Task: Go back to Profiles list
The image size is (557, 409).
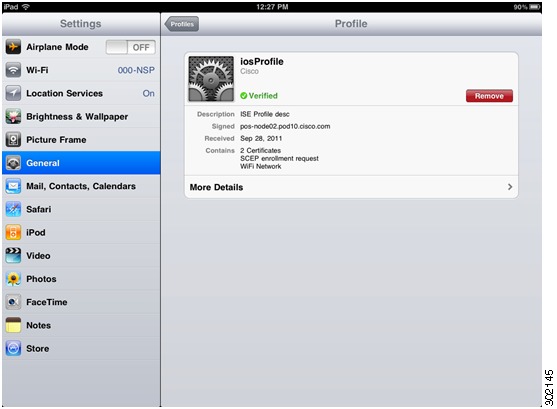Action: coord(182,24)
